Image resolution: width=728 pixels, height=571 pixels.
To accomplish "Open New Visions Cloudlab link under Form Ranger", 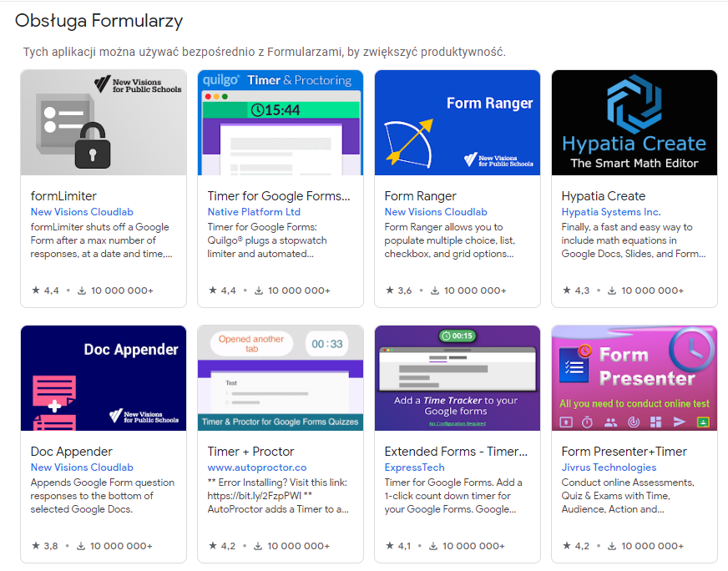I will point(436,212).
